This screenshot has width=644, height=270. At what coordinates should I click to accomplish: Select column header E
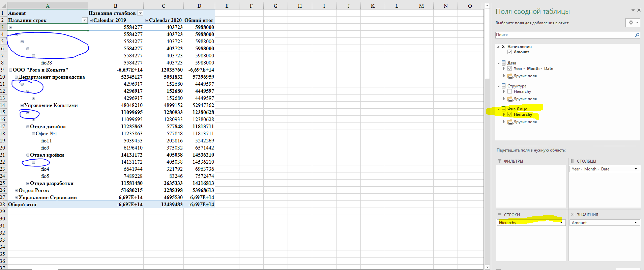(227, 6)
